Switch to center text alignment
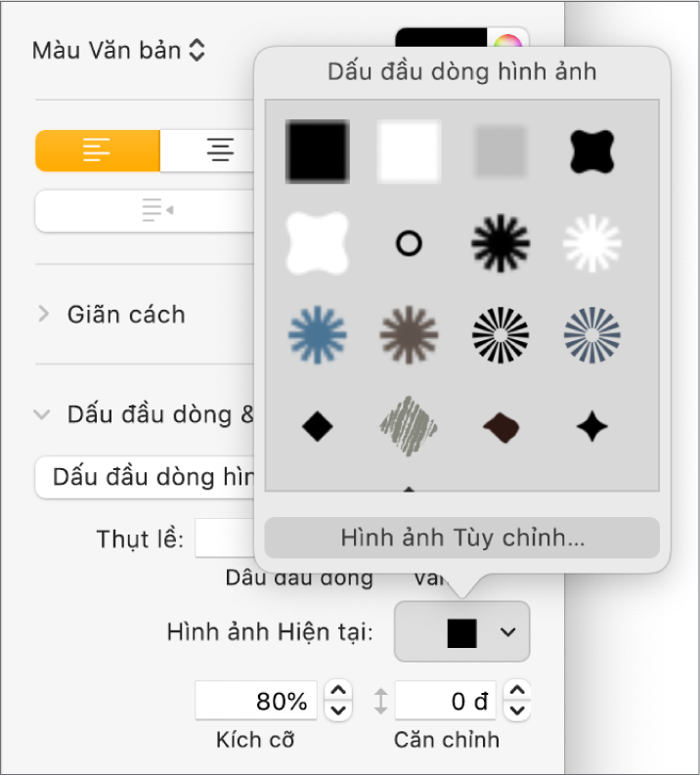The image size is (700, 775). pyautogui.click(x=220, y=151)
